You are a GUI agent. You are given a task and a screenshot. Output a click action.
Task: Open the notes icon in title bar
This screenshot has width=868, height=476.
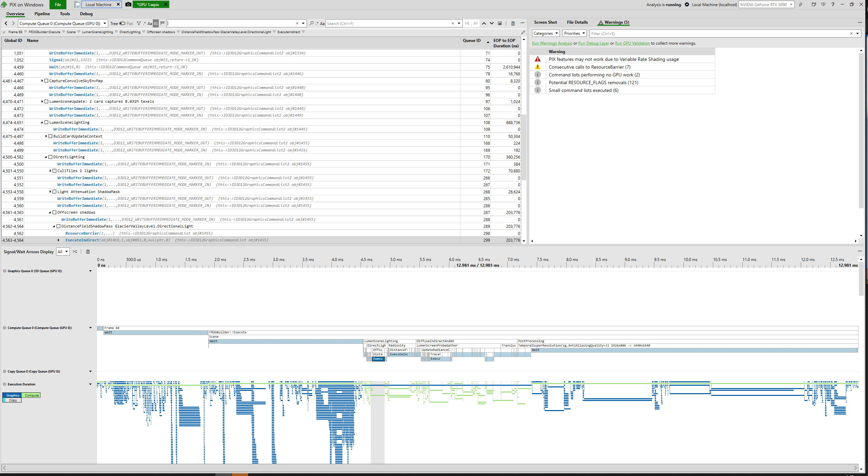(x=814, y=4)
